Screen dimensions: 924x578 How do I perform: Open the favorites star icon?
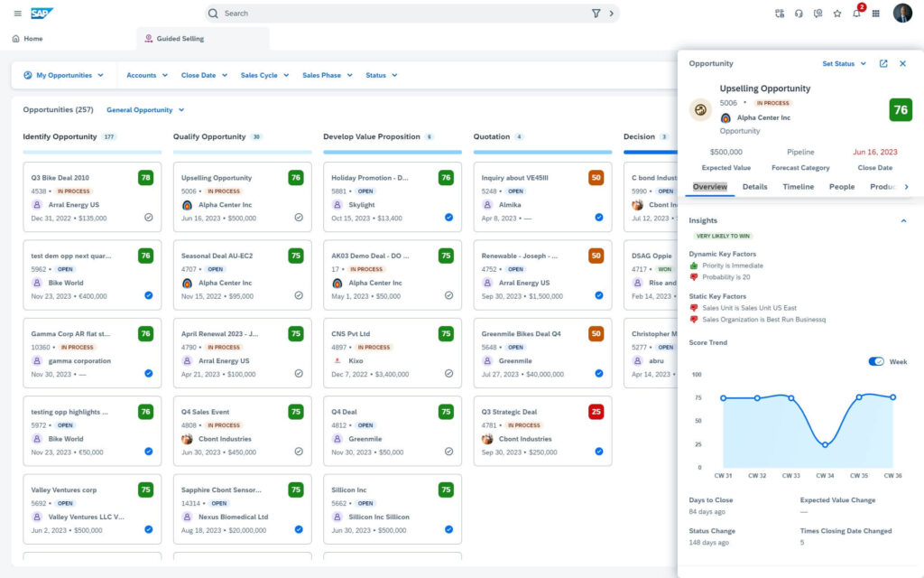tap(837, 13)
